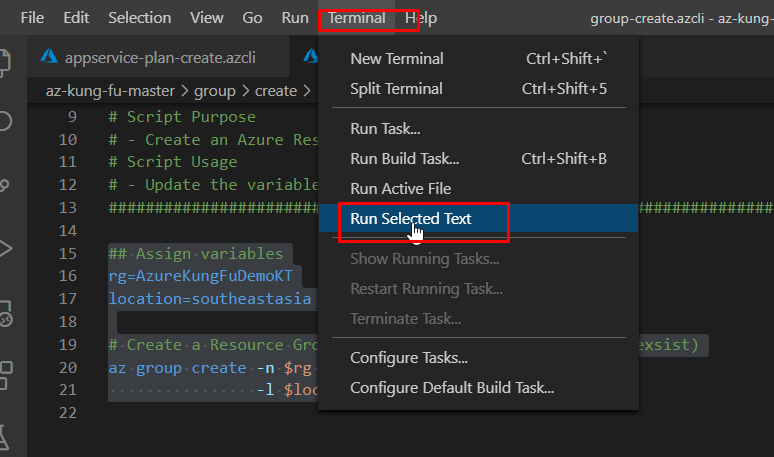Open Configure Default Build Task
This screenshot has width=774, height=457.
coord(452,387)
